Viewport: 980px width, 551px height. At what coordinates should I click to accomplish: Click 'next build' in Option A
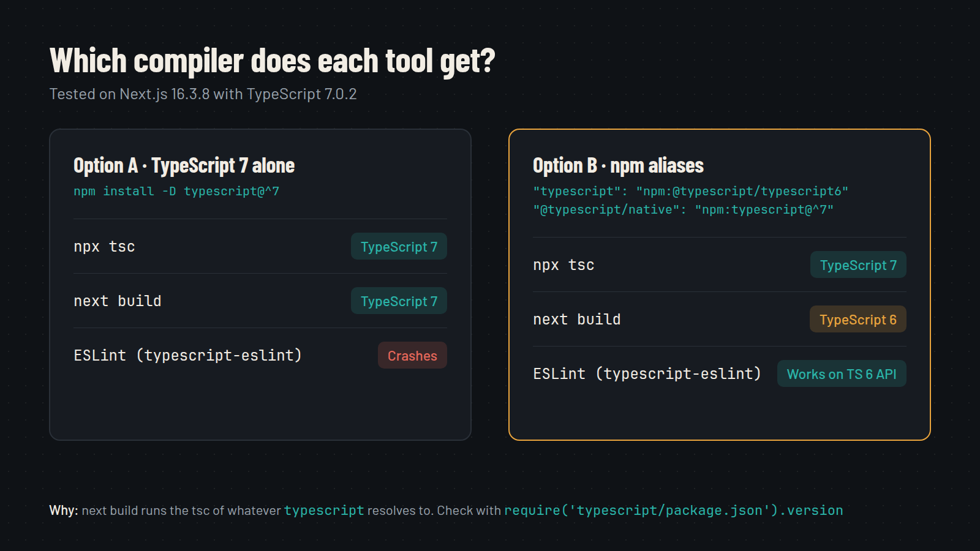118,301
